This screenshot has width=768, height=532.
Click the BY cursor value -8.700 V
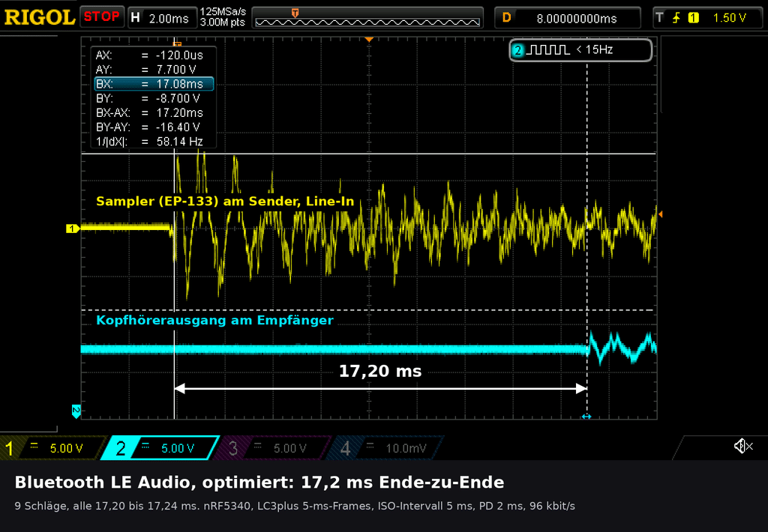[x=178, y=98]
